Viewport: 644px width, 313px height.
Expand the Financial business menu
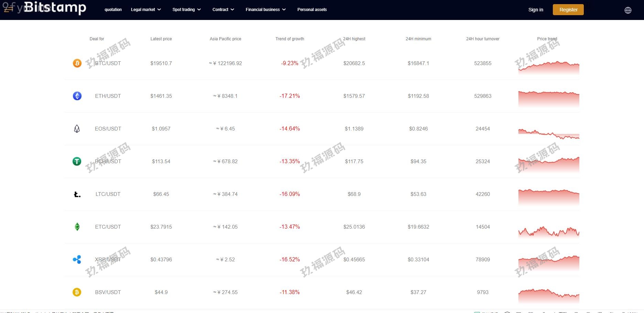[x=265, y=10]
